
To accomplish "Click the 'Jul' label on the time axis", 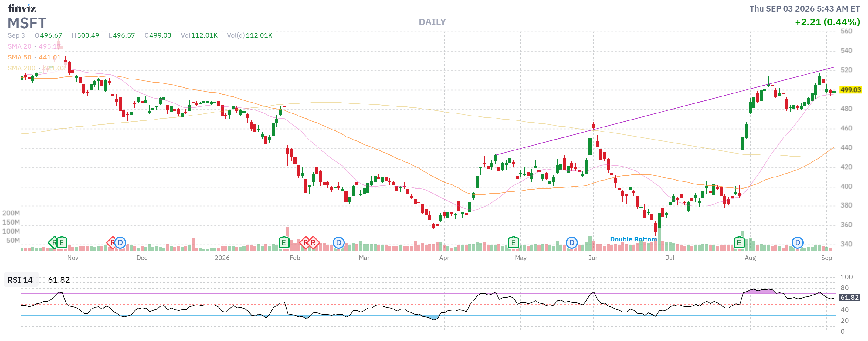I will (x=670, y=258).
